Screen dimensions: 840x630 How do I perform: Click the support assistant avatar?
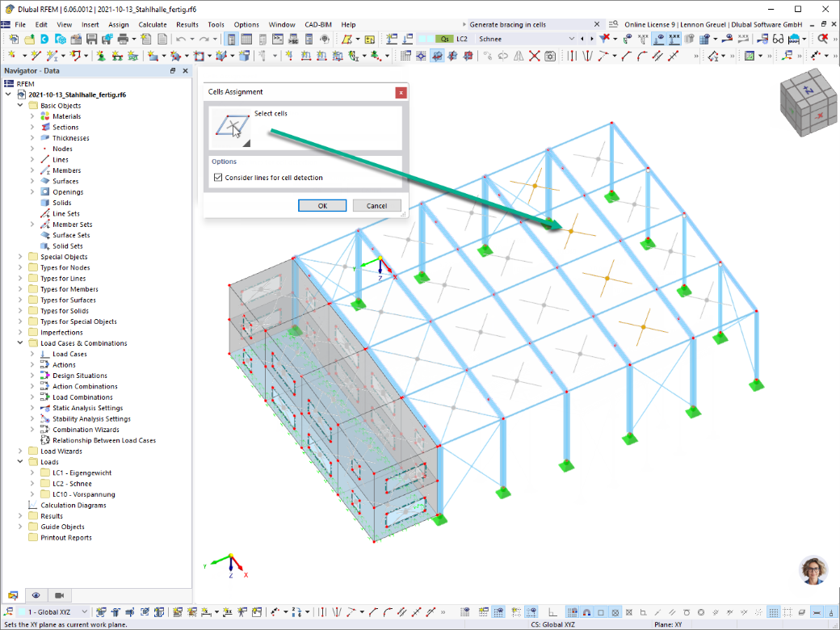pos(813,570)
